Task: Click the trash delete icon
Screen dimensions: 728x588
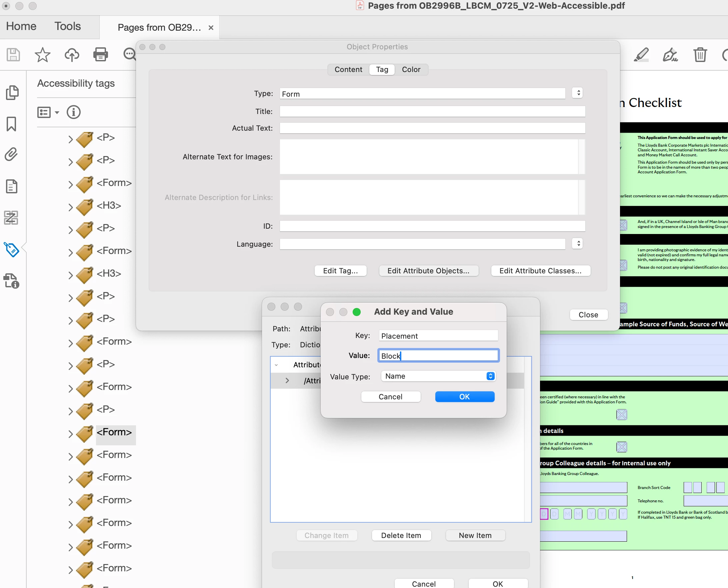Action: coord(700,55)
